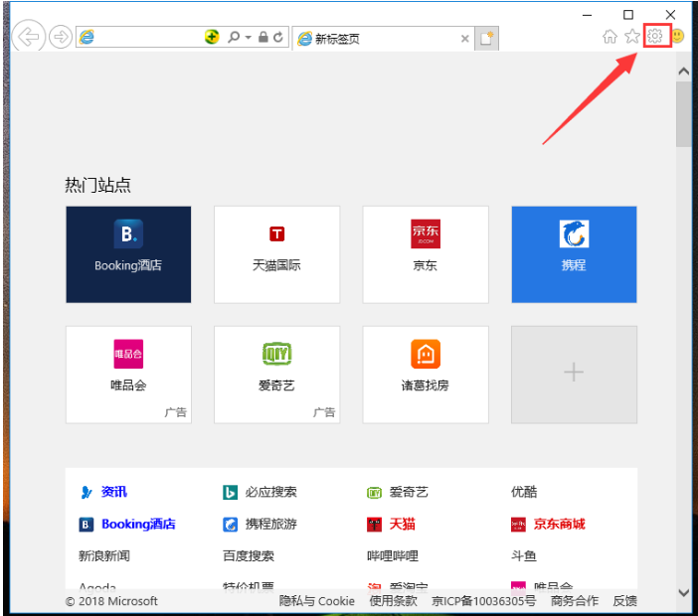Expand the address bar search dropdown arrow
This screenshot has width=698, height=616.
click(247, 37)
